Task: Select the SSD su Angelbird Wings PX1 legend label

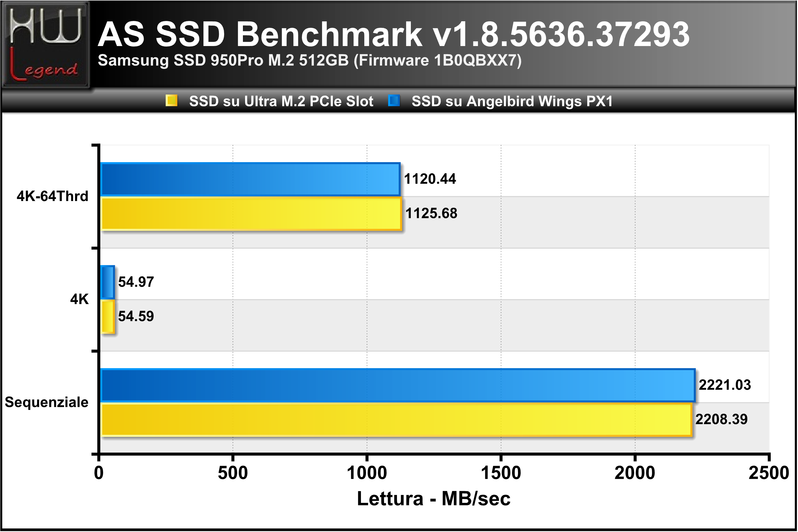Action: click(512, 101)
